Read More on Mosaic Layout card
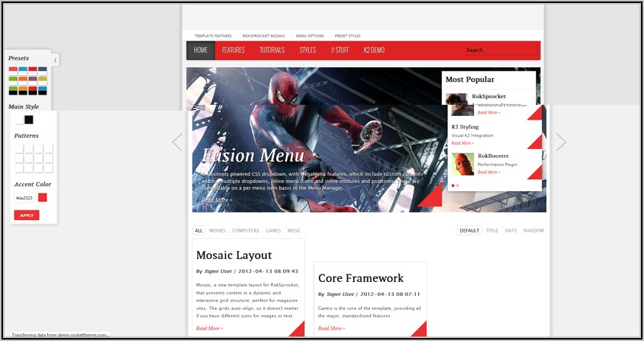The width and height of the screenshot is (644, 341). (210, 328)
